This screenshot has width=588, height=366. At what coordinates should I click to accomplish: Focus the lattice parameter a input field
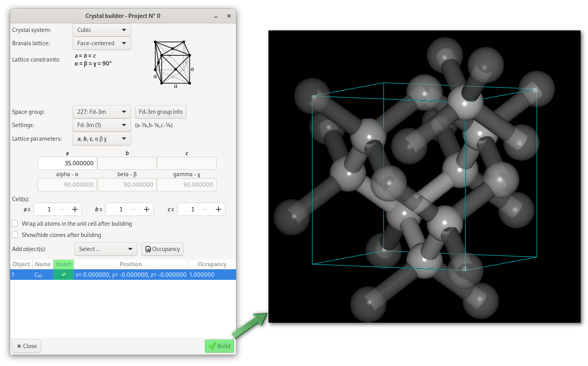coord(67,163)
